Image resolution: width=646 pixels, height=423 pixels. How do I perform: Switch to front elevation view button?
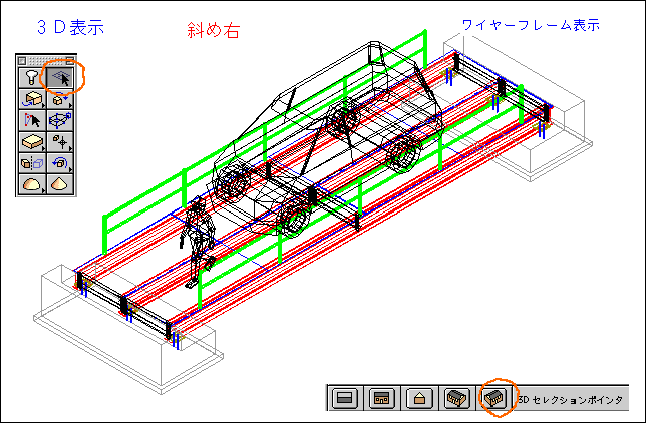click(382, 398)
